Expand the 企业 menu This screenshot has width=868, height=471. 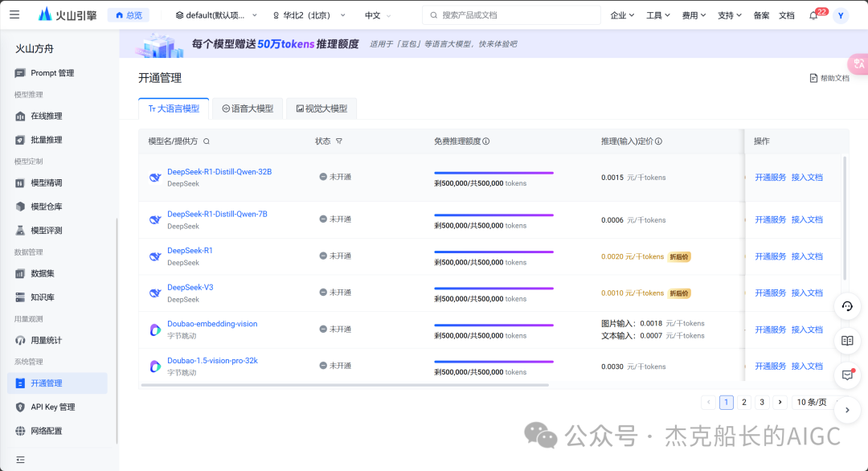[621, 15]
